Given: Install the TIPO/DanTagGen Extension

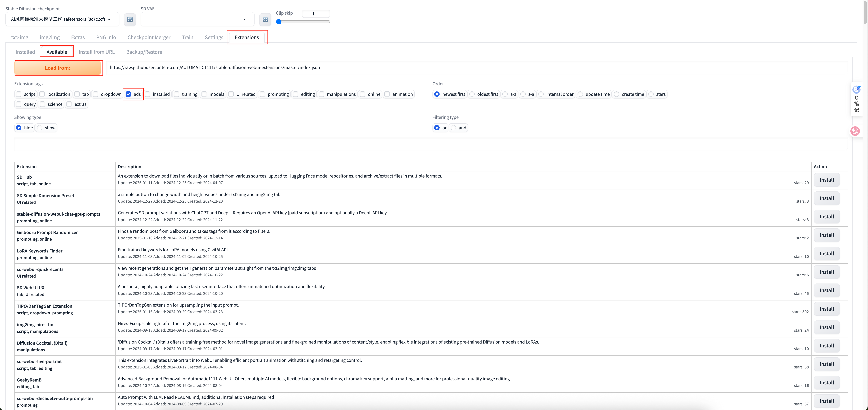Looking at the screenshot, I should pos(826,309).
